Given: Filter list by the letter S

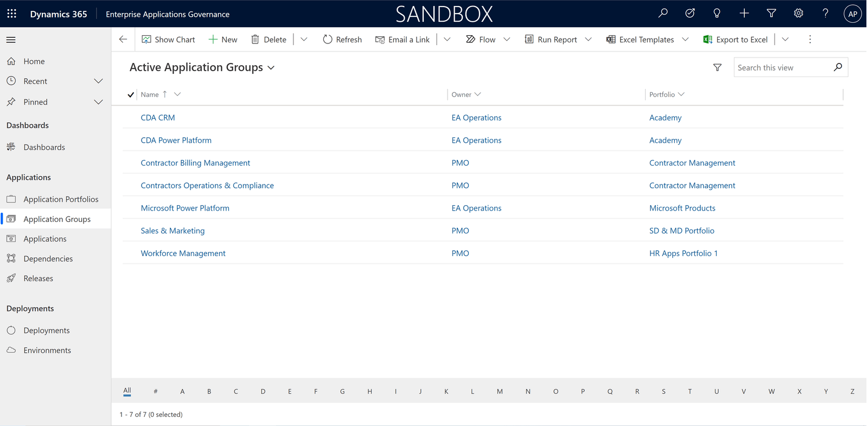Looking at the screenshot, I should pyautogui.click(x=663, y=391).
